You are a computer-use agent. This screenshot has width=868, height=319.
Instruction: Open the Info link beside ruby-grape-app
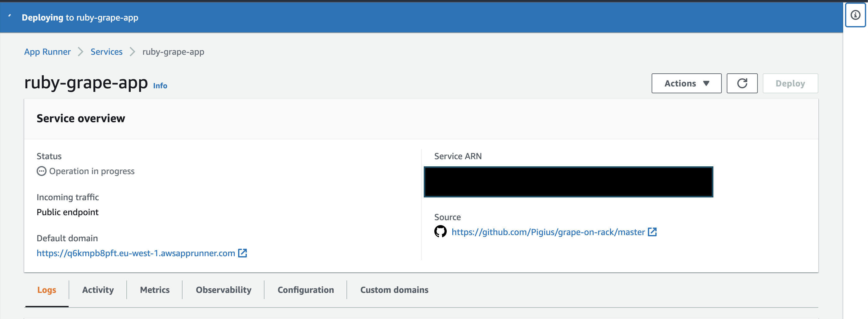pos(160,86)
